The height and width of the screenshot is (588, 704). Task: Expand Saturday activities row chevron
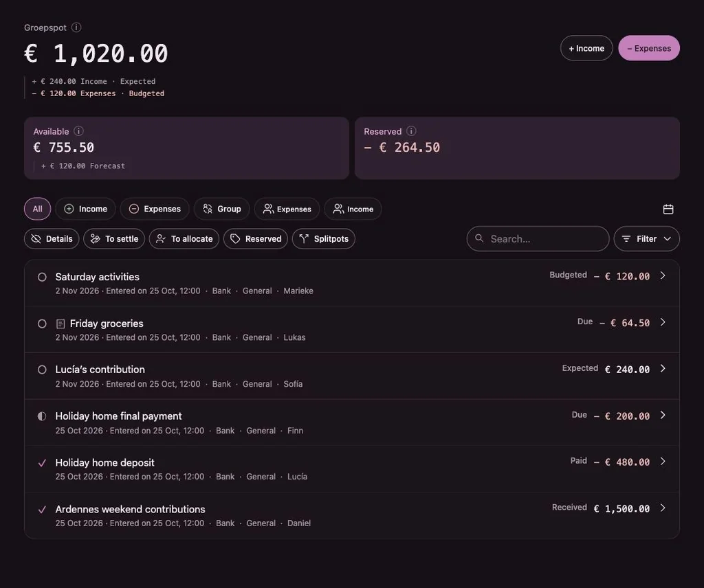pyautogui.click(x=663, y=275)
